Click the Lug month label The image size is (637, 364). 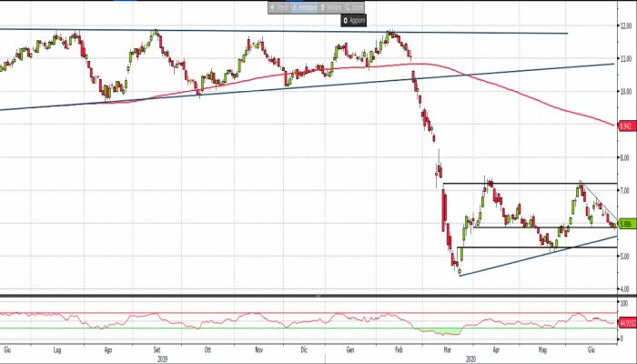(57, 349)
